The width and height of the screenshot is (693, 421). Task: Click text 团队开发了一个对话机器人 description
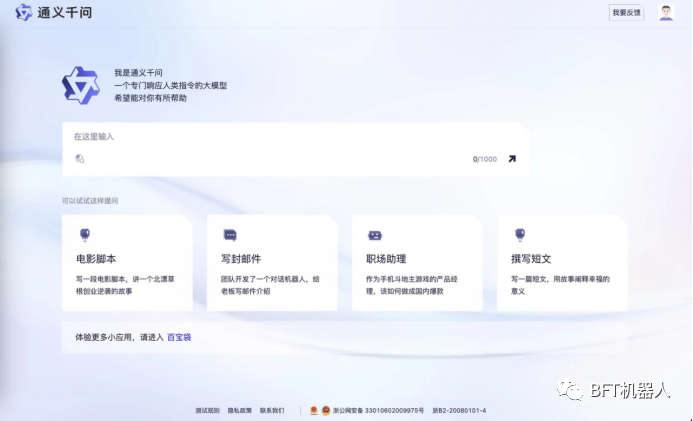(x=270, y=285)
